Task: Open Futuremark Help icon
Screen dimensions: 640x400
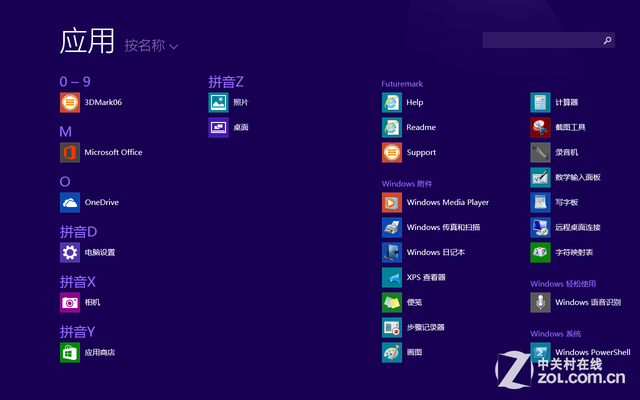Action: click(392, 102)
